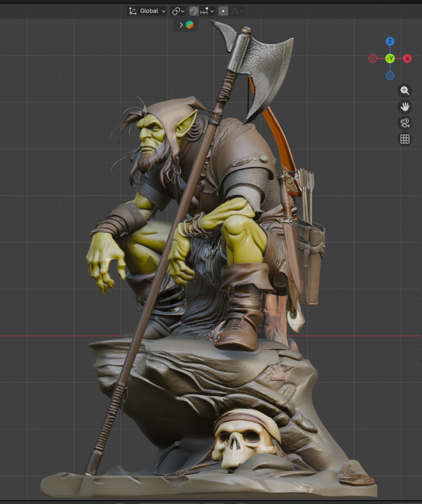Image resolution: width=422 pixels, height=504 pixels.
Task: Click the zoom view magnifier button
Action: point(405,90)
